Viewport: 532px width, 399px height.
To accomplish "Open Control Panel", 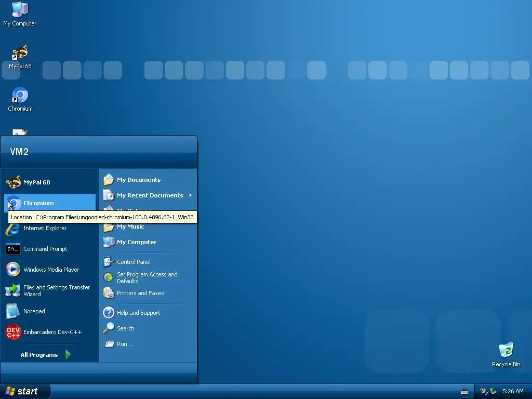I will pyautogui.click(x=148, y=262).
